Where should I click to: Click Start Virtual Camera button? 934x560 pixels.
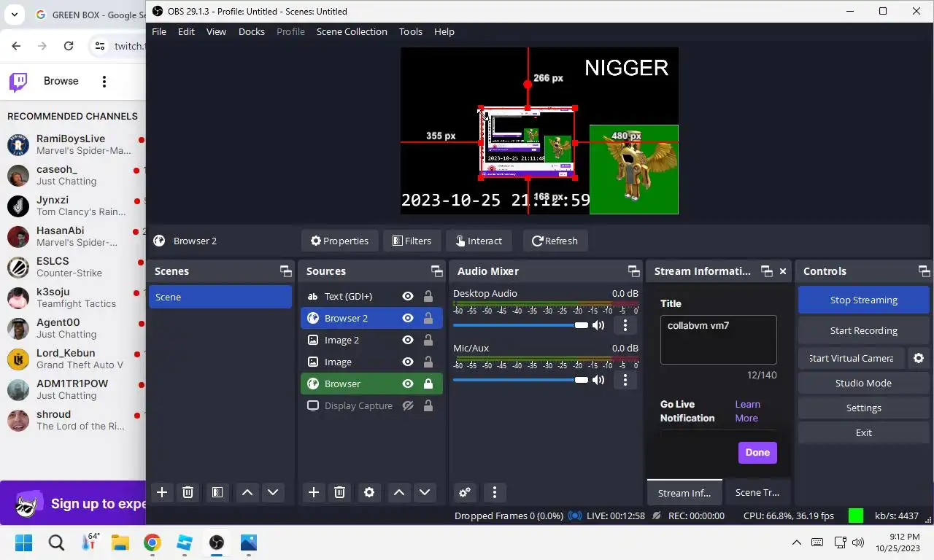coord(852,358)
